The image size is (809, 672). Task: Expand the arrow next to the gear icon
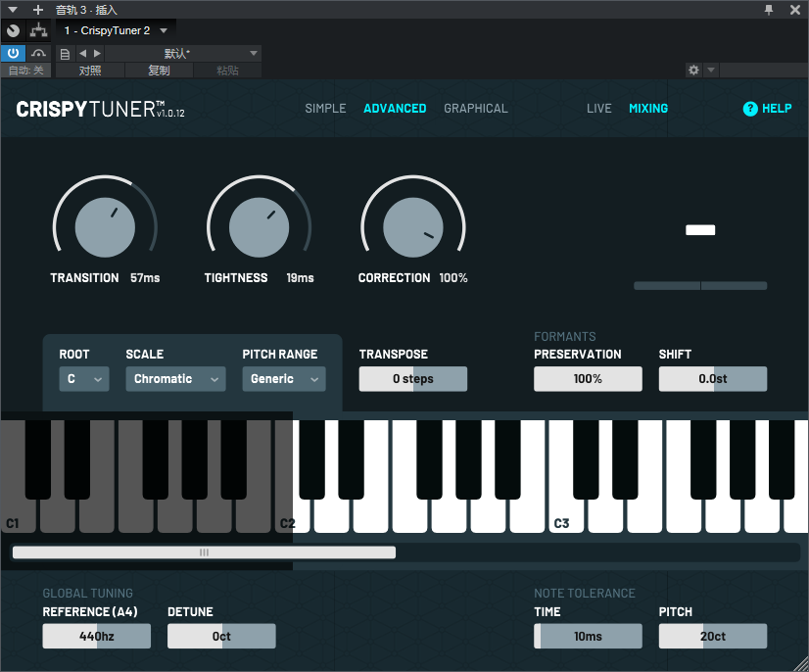(711, 70)
